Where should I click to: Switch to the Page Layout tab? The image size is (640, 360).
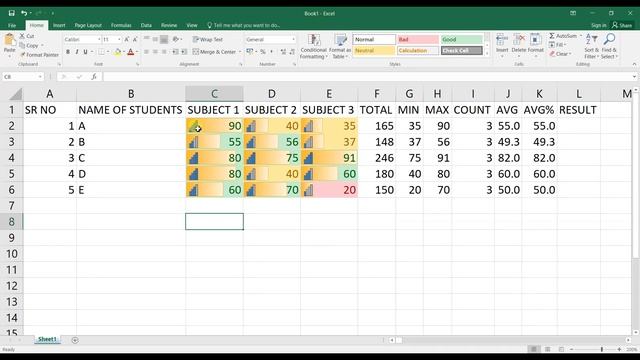click(x=88, y=25)
